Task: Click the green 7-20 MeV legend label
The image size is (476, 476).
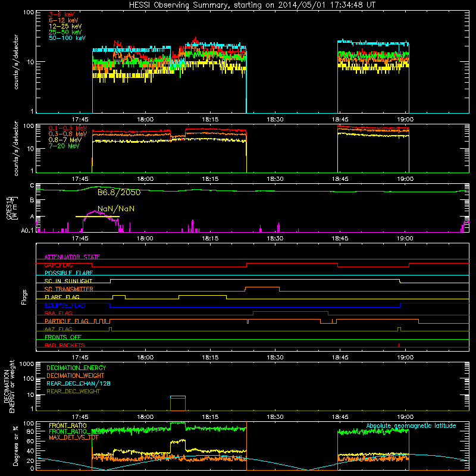Action: click(64, 146)
